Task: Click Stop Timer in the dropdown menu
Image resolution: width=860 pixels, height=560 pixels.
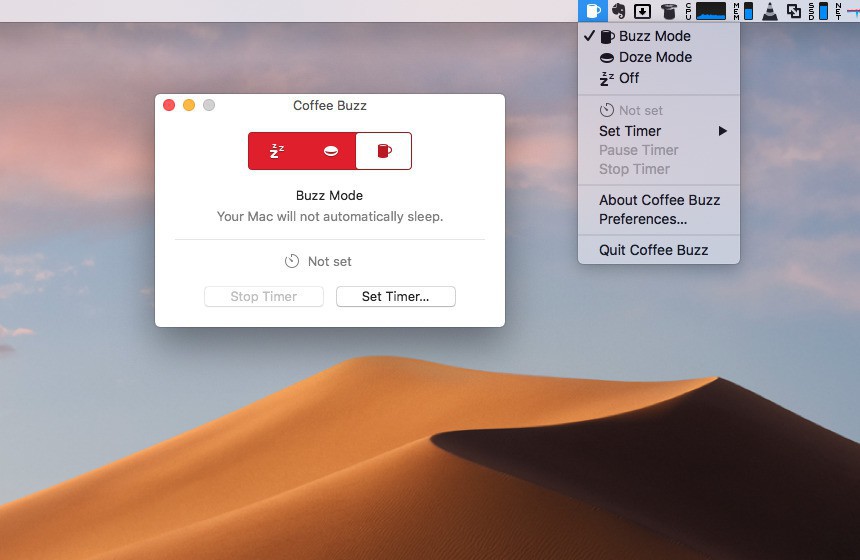Action: tap(659, 169)
